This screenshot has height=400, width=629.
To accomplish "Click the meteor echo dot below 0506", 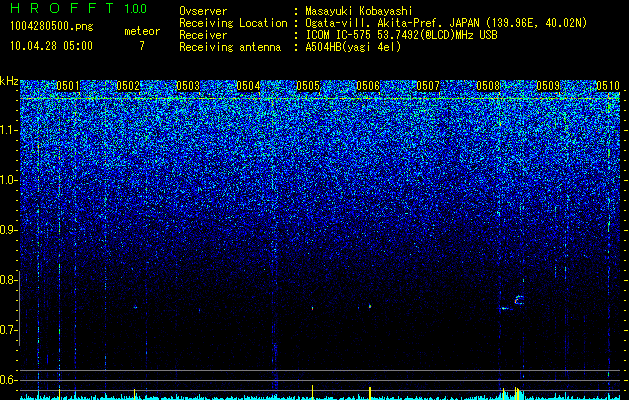I will (370, 306).
